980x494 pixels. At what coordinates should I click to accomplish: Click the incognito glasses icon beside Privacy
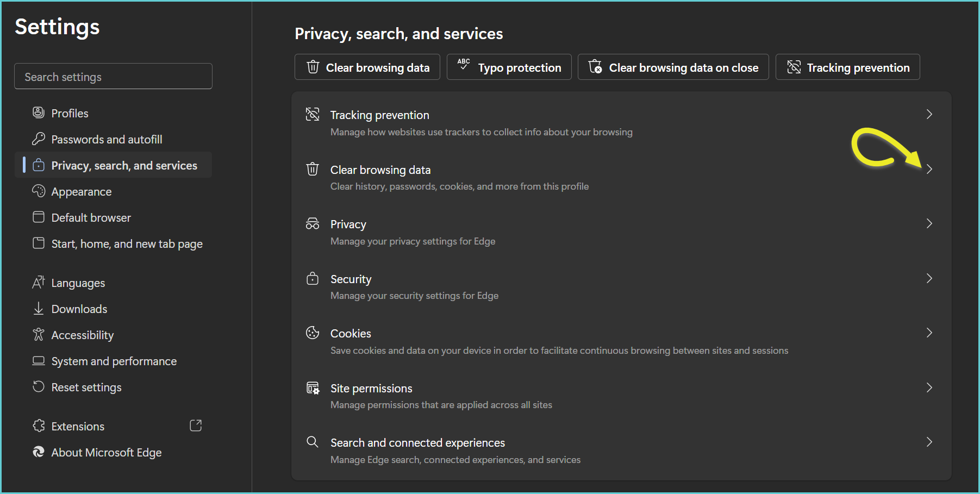(x=313, y=223)
